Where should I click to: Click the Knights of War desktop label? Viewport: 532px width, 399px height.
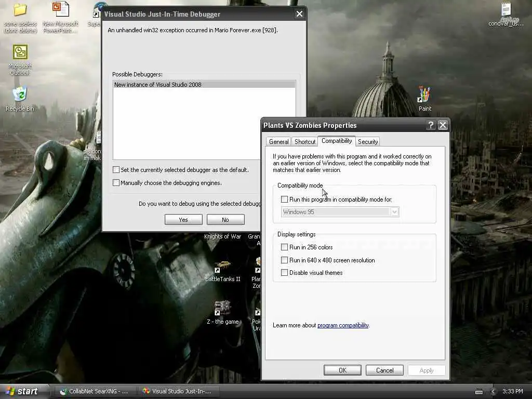click(x=222, y=236)
